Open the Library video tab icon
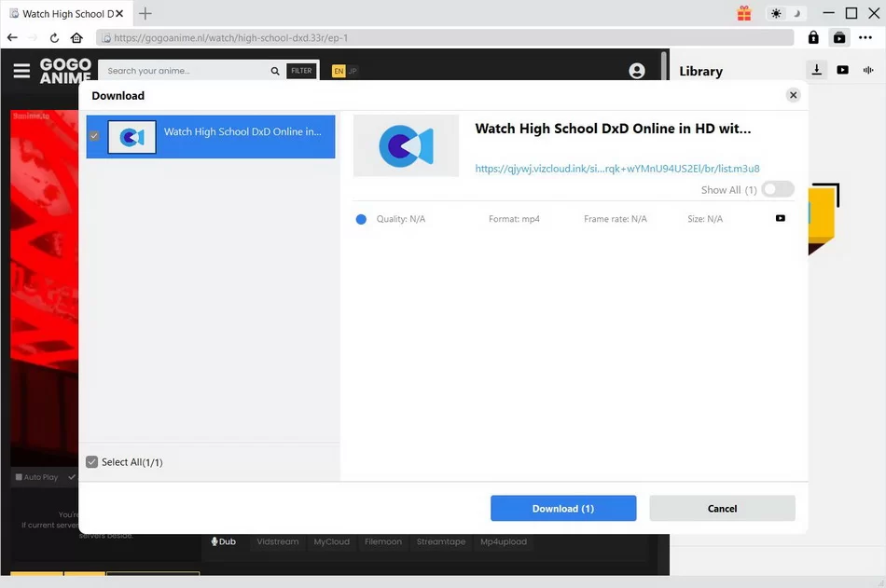Image resolution: width=886 pixels, height=588 pixels. (x=842, y=70)
